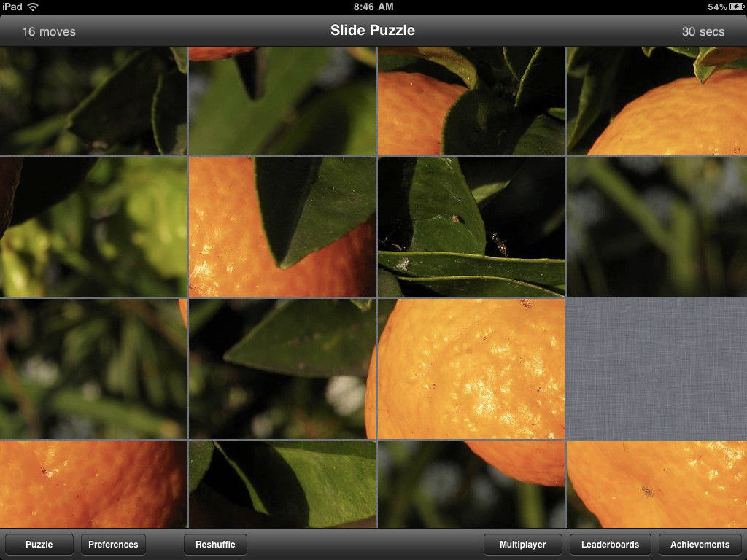Select the bottom-left orange peel tile

pyautogui.click(x=93, y=484)
